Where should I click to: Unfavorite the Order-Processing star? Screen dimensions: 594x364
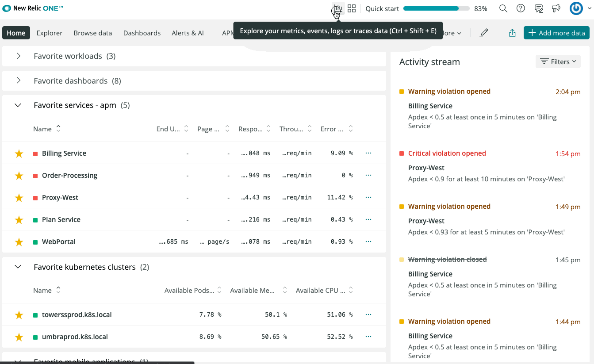(19, 176)
